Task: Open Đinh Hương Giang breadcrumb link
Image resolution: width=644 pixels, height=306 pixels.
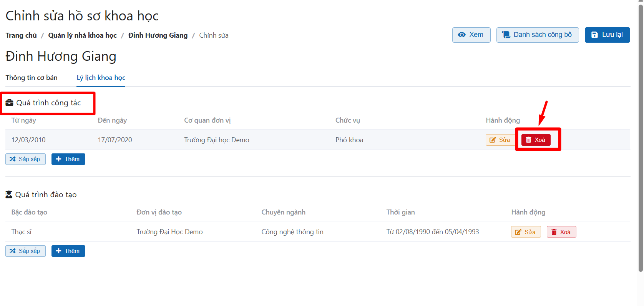Action: coord(158,35)
